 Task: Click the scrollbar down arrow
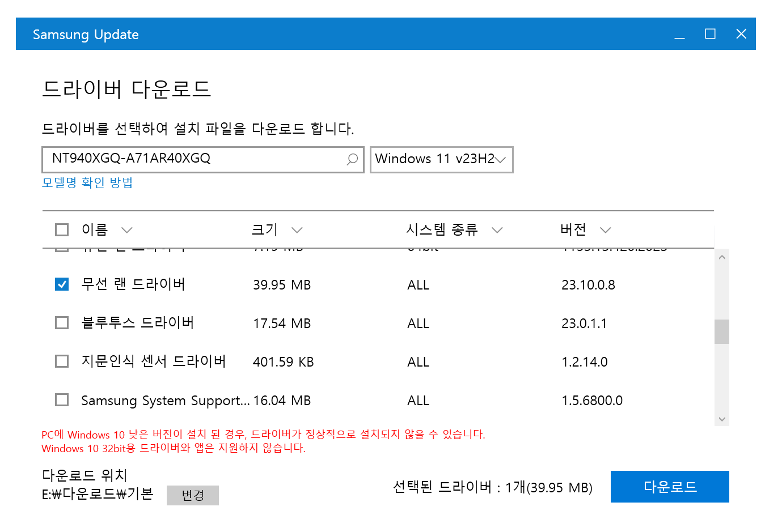(722, 419)
